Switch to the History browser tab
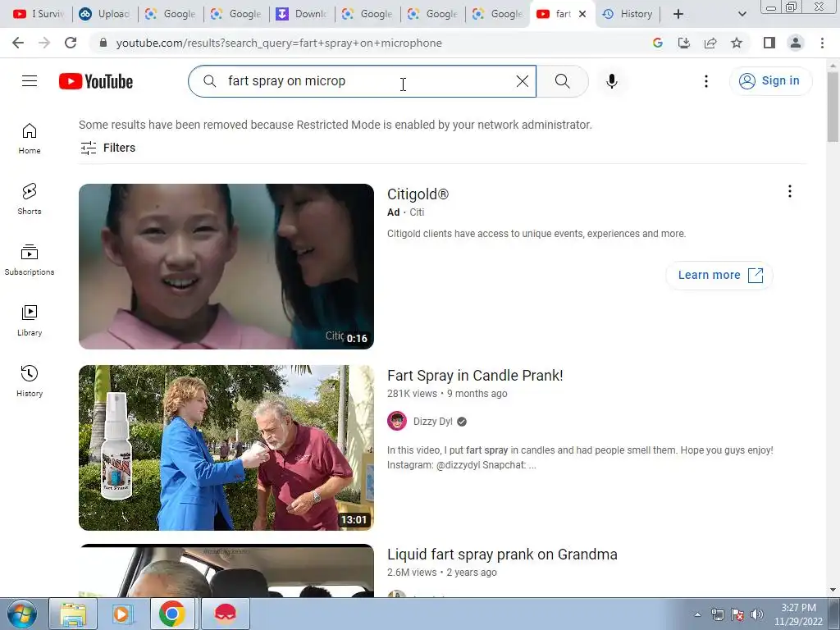This screenshot has width=840, height=630. 628,14
